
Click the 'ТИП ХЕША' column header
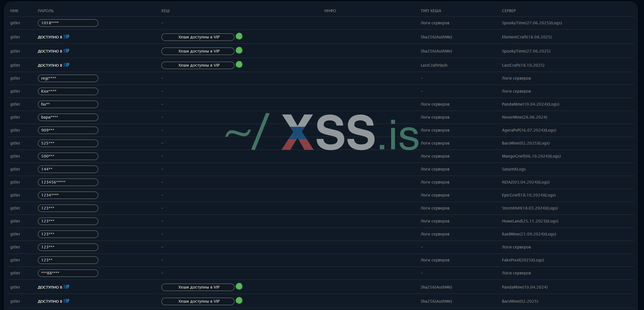pyautogui.click(x=431, y=11)
